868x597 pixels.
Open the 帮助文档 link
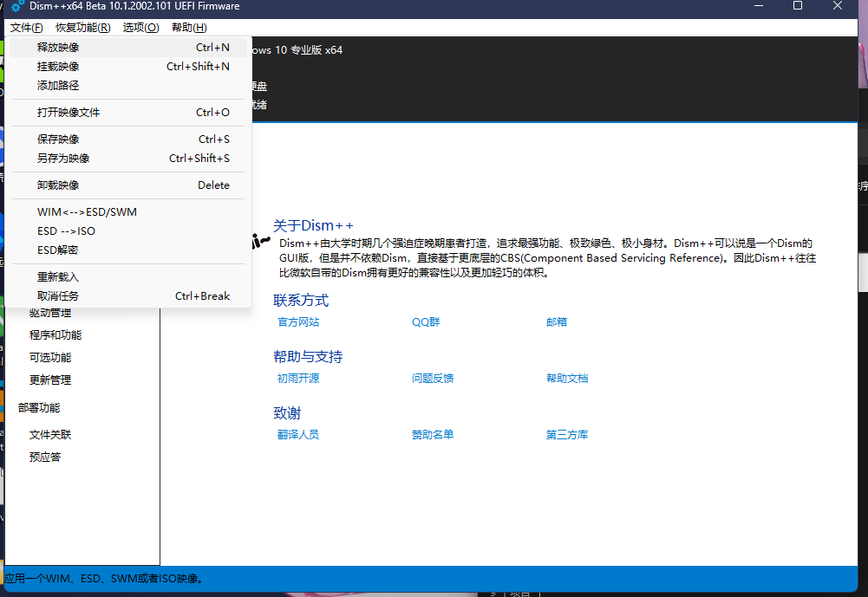pyautogui.click(x=567, y=379)
